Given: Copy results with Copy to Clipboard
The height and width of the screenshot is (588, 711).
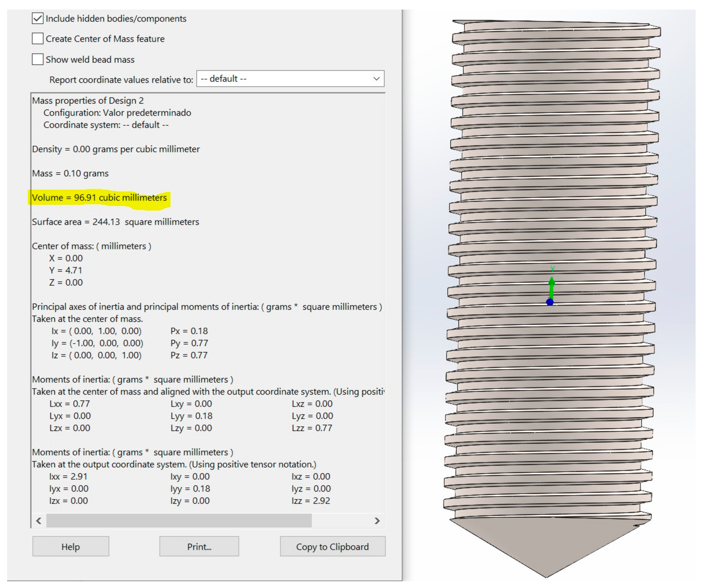Looking at the screenshot, I should pyautogui.click(x=332, y=546).
